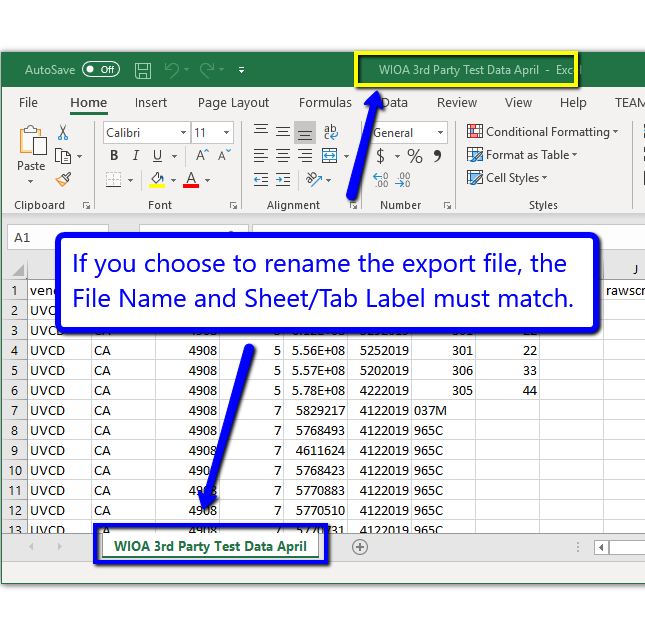Click Align Left icon
The height and width of the screenshot is (638, 645).
(261, 156)
